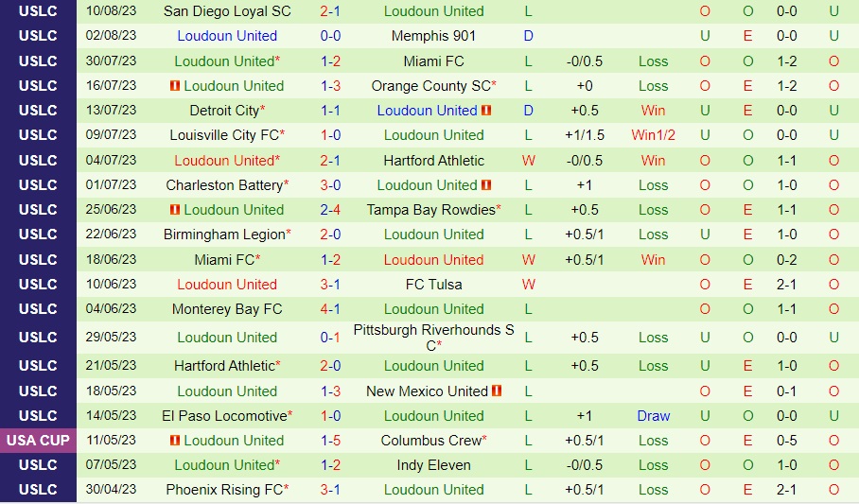This screenshot has width=859, height=504.
Task: Open the 1-5 score against Columbus Crew
Action: 330,441
